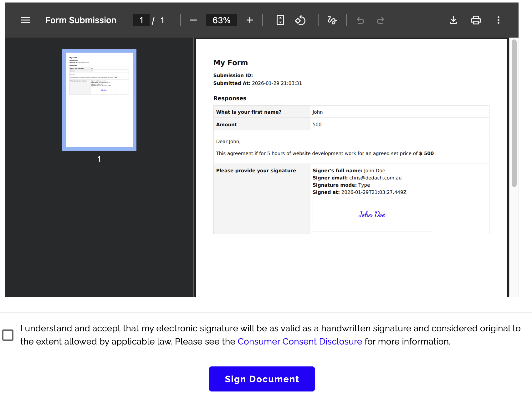Click the page number input field
The image size is (532, 399).
pos(141,20)
